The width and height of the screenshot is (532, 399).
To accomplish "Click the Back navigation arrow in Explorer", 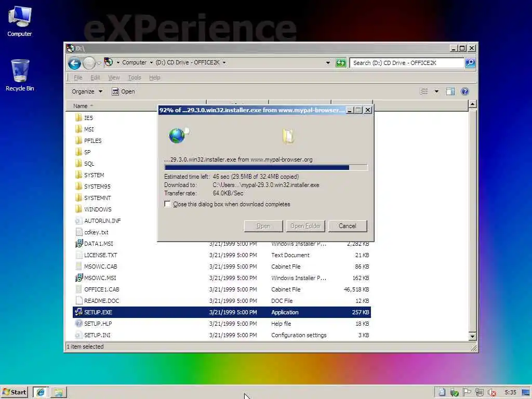I will [74, 63].
